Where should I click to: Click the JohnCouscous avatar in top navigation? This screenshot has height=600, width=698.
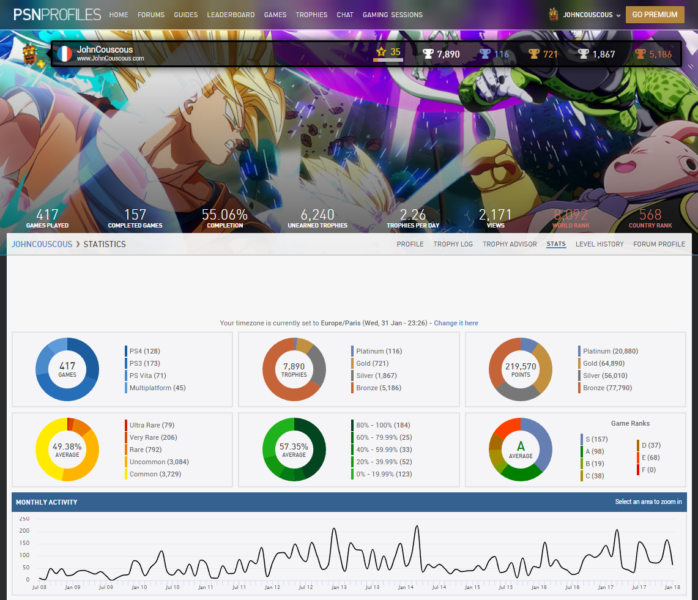[x=553, y=14]
